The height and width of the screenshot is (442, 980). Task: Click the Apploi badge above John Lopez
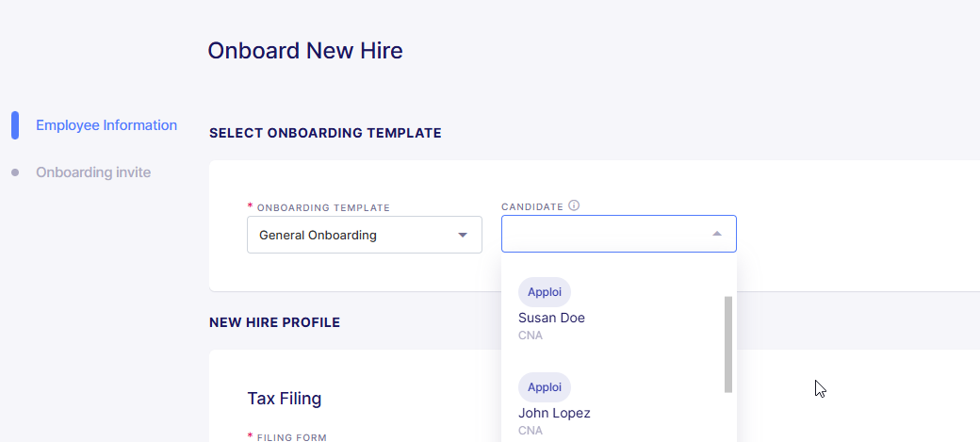click(545, 387)
